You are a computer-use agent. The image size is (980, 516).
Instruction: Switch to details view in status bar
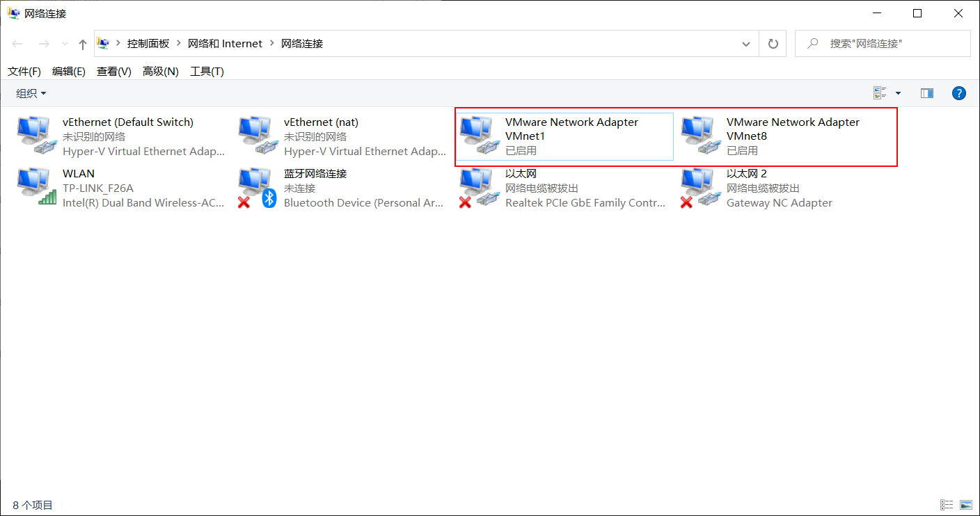947,505
